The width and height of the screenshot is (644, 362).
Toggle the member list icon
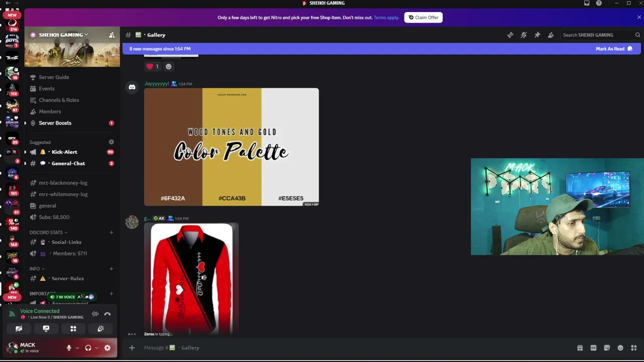pyautogui.click(x=551, y=35)
